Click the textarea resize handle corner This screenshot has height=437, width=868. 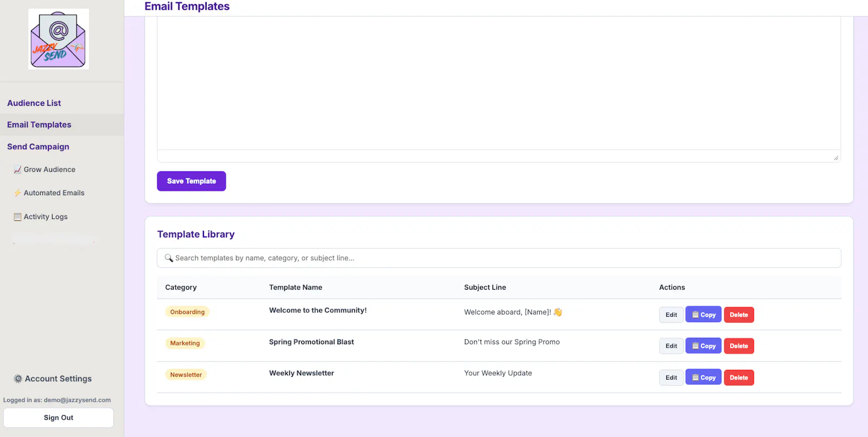point(836,158)
